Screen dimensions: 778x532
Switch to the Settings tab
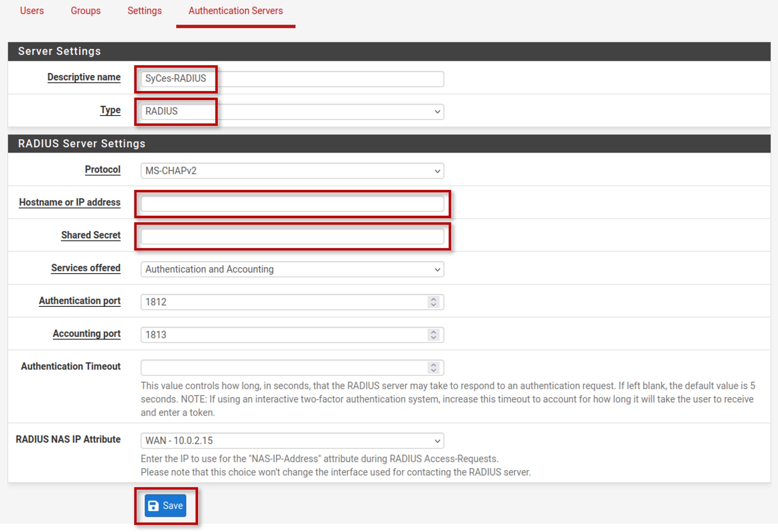[145, 11]
